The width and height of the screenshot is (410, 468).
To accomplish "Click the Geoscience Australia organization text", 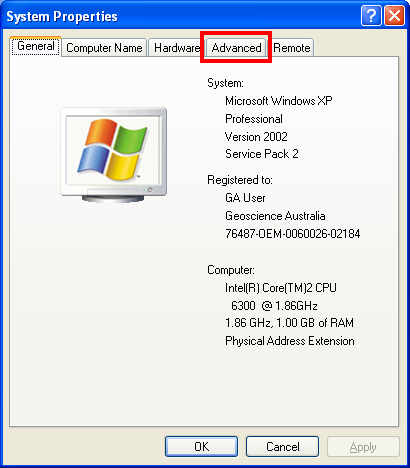I will (275, 216).
